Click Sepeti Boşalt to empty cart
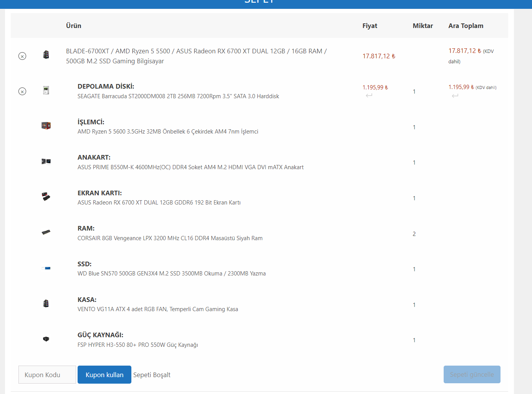 pyautogui.click(x=152, y=375)
